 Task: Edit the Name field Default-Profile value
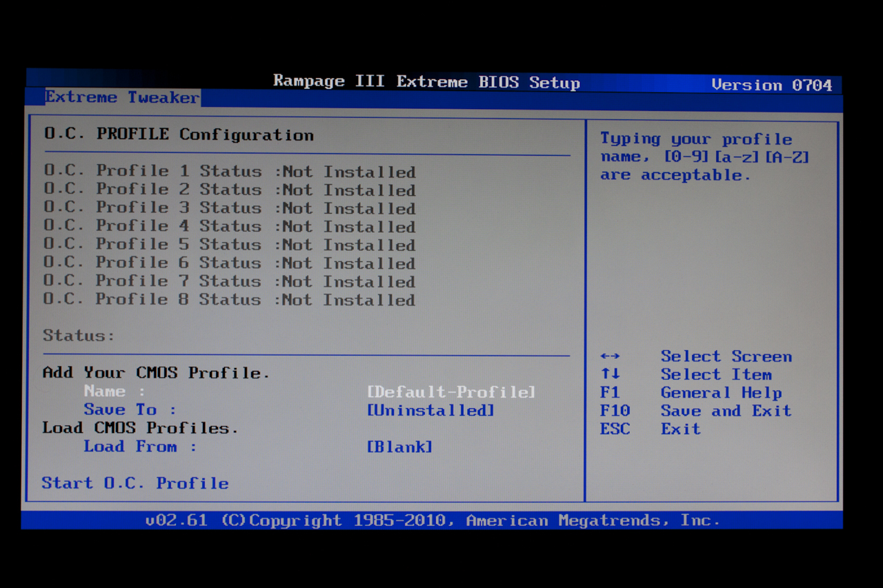click(x=451, y=392)
